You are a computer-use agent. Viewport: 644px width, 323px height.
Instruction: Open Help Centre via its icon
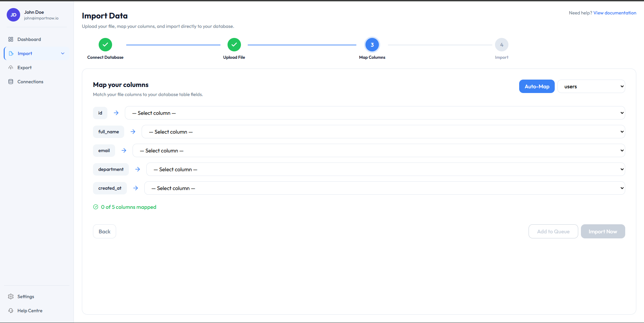[11, 311]
